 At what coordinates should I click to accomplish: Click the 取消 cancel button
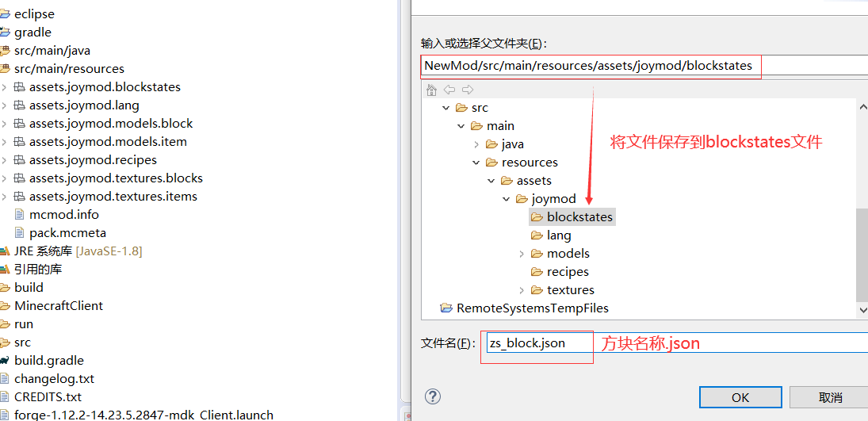(x=829, y=398)
